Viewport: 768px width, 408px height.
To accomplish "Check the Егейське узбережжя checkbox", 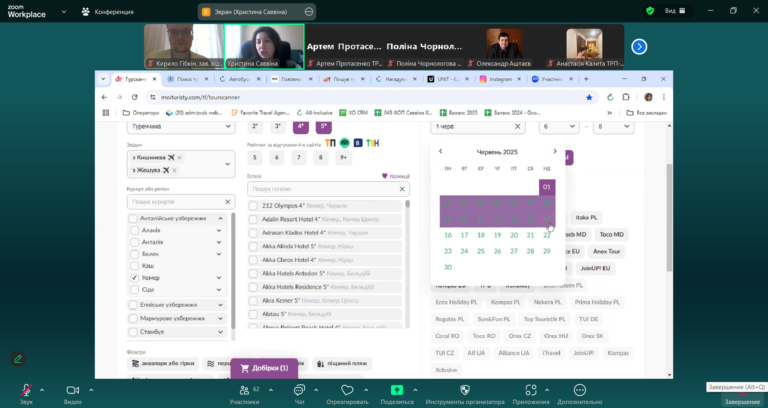I will coord(133,305).
